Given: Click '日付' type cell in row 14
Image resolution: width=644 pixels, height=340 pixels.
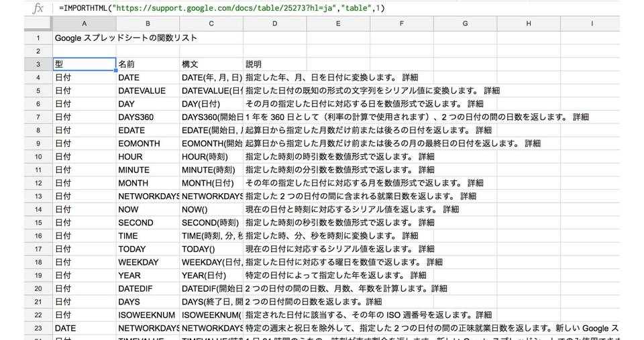Looking at the screenshot, I should pyautogui.click(x=85, y=209).
